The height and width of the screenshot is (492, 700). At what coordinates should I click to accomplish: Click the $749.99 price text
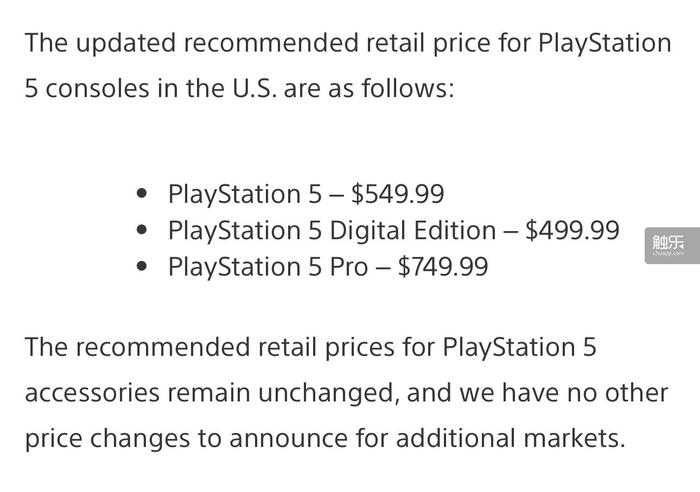443,267
